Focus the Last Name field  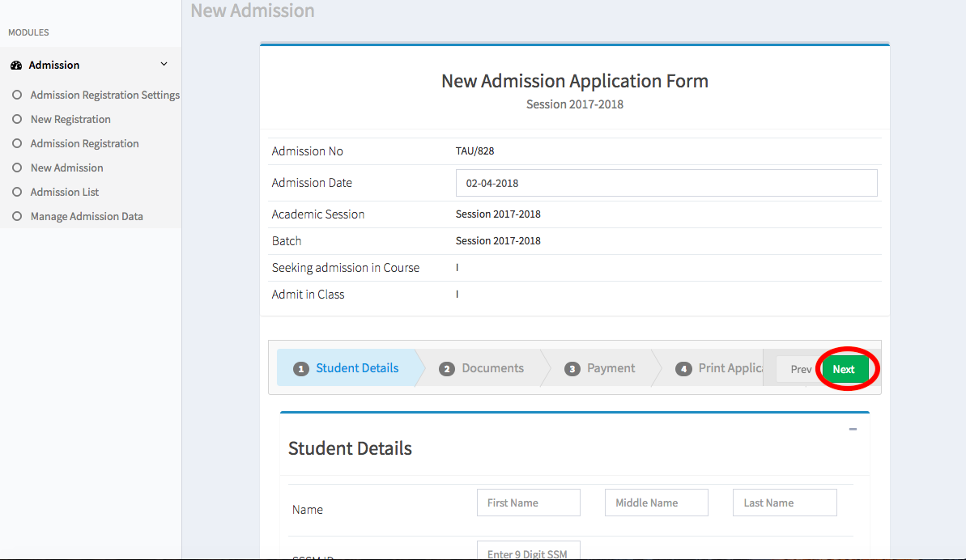coord(785,503)
